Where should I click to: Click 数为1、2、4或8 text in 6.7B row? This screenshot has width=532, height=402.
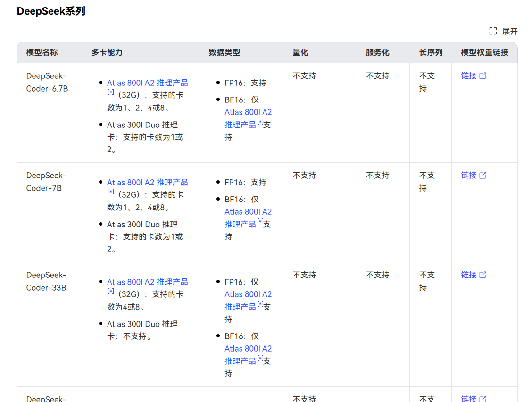click(138, 108)
